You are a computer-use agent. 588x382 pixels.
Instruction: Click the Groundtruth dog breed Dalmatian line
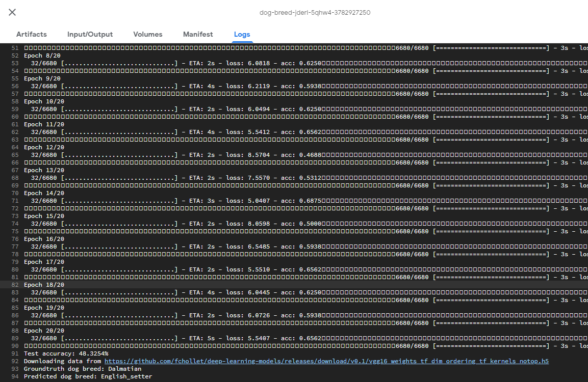tap(83, 369)
